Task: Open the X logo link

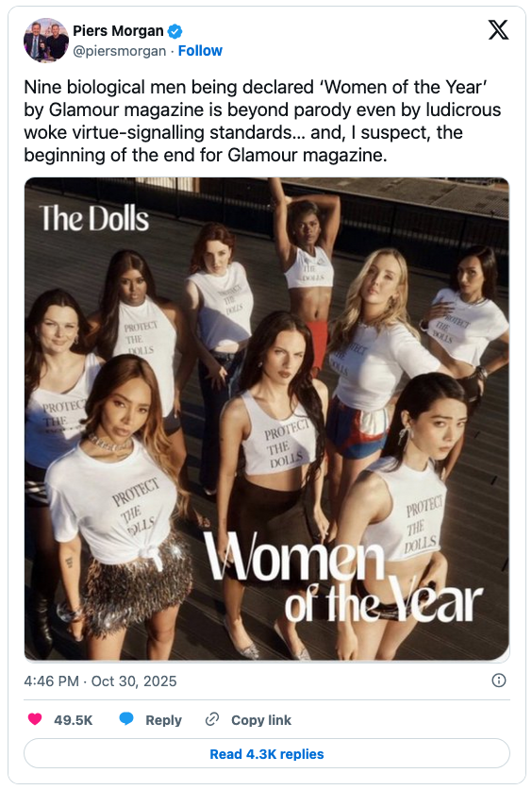Action: 498,30
